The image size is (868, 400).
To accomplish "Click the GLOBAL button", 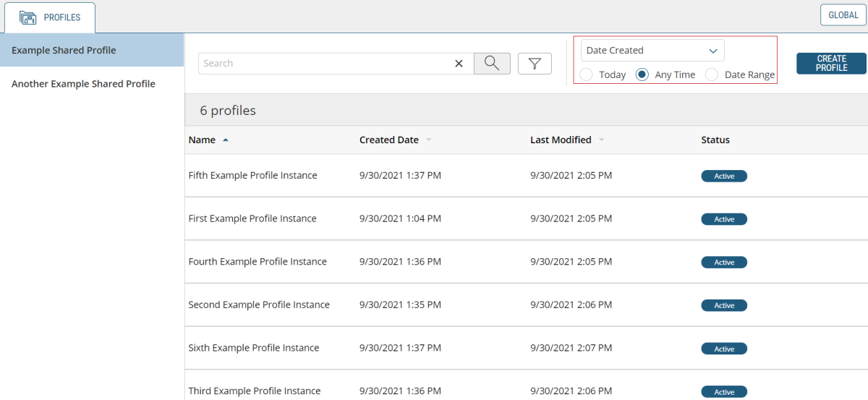I will pyautogui.click(x=843, y=15).
